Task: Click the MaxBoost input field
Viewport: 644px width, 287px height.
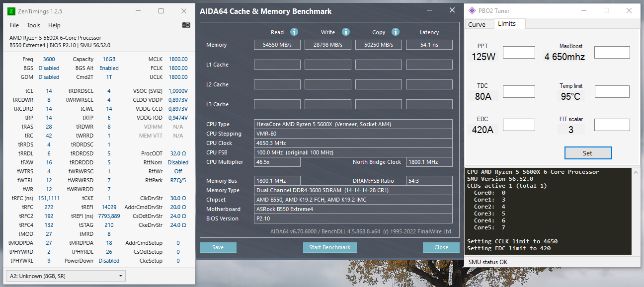Action: [x=612, y=52]
